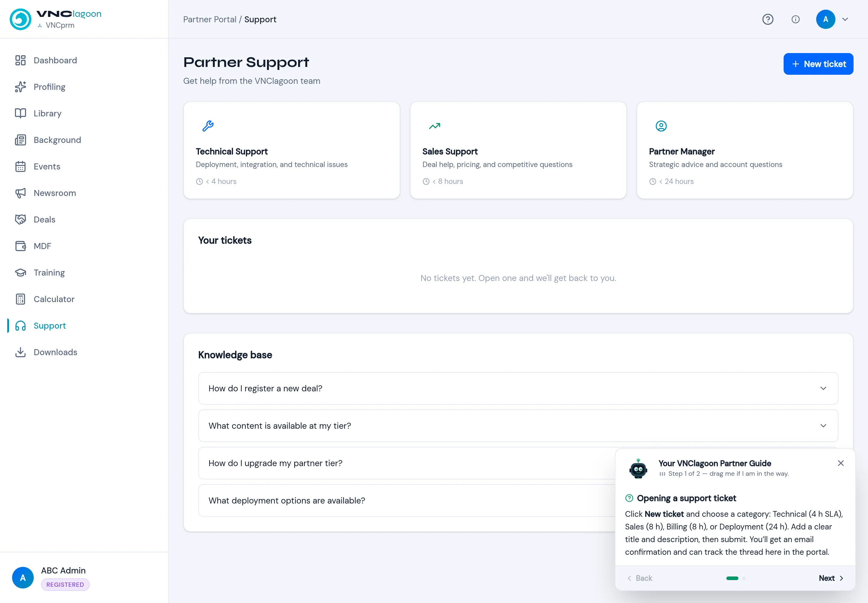Click the MDF wallet icon
Viewport: 868px width, 603px height.
(20, 246)
